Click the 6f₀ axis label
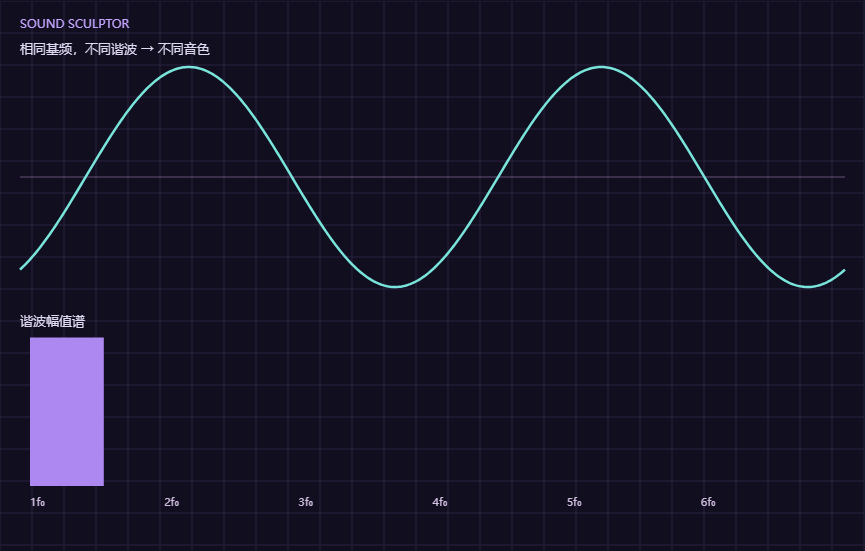Viewport: 865px width, 551px height. point(708,502)
